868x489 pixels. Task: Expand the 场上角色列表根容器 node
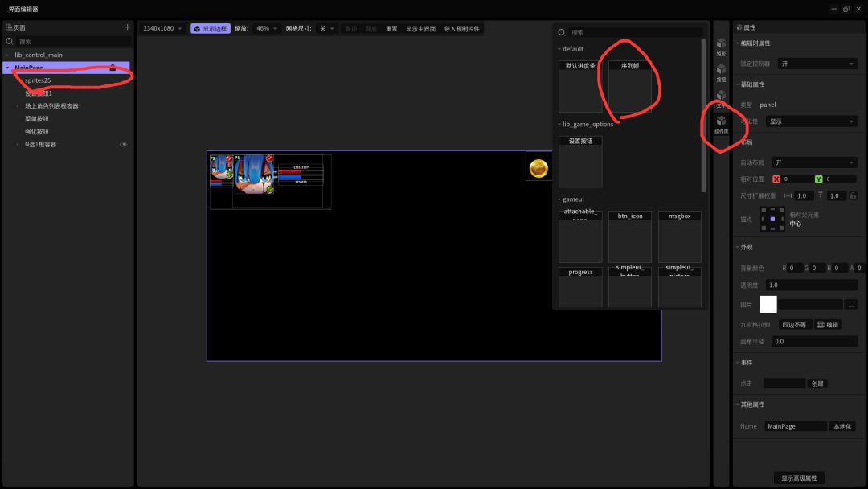[18, 106]
